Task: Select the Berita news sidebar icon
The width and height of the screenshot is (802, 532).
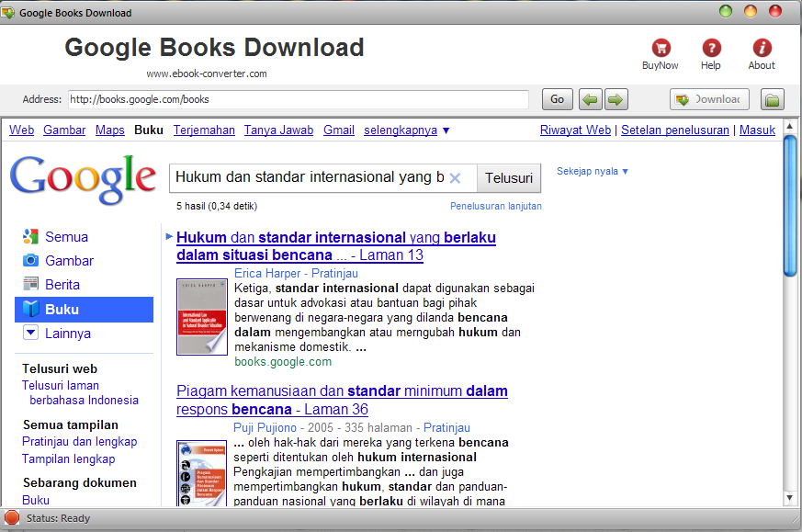Action: coord(30,284)
